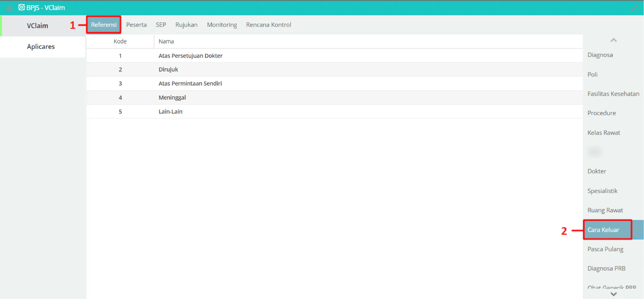The image size is (644, 299).
Task: Click the Meninggal row in the table
Action: 334,98
